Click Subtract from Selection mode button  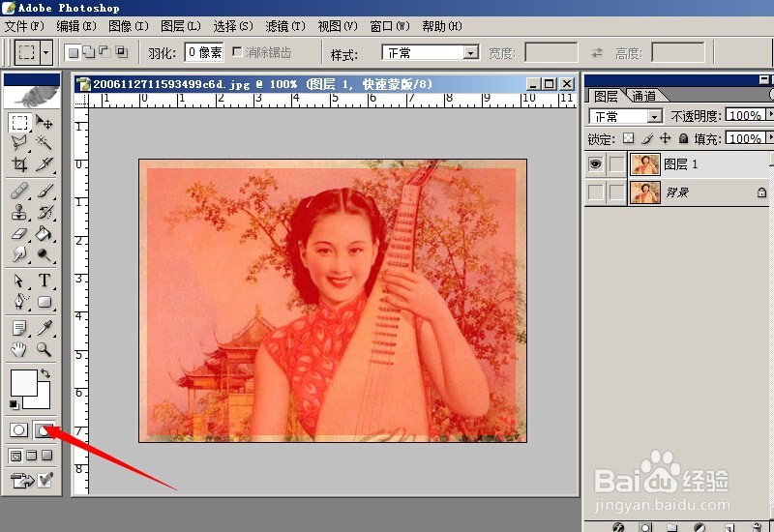[x=104, y=52]
